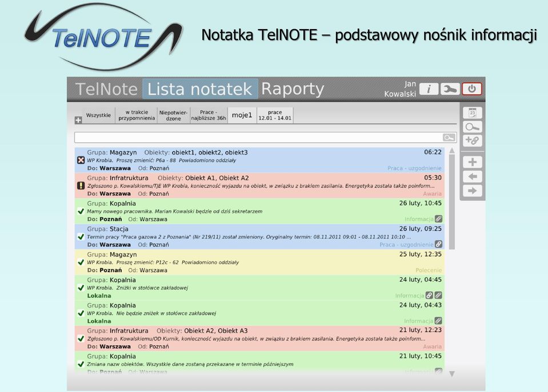Viewport: 548px width, 392px height.
Task: Click the search button inside the search field
Action: 449,137
